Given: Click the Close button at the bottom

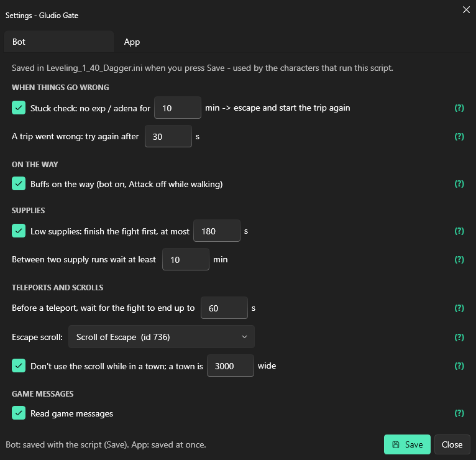Looking at the screenshot, I should tap(452, 444).
